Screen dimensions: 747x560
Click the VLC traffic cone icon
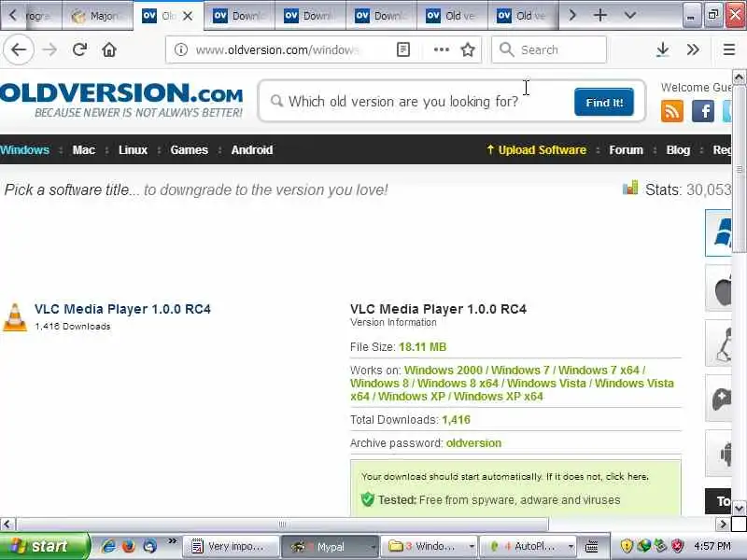[15, 317]
